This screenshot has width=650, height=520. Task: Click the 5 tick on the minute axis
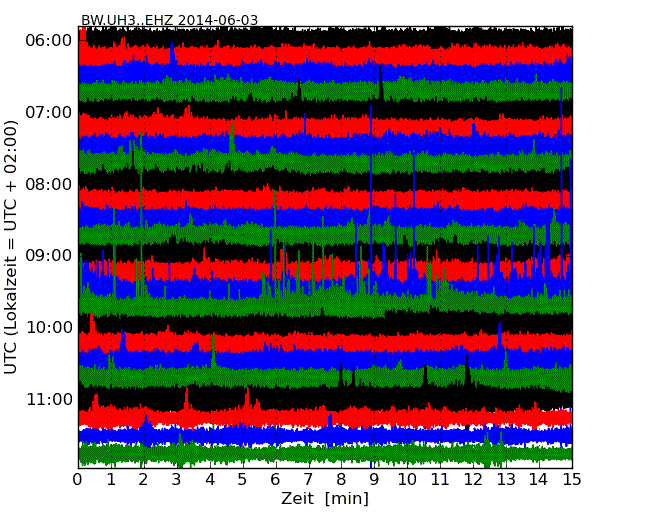[x=242, y=479]
